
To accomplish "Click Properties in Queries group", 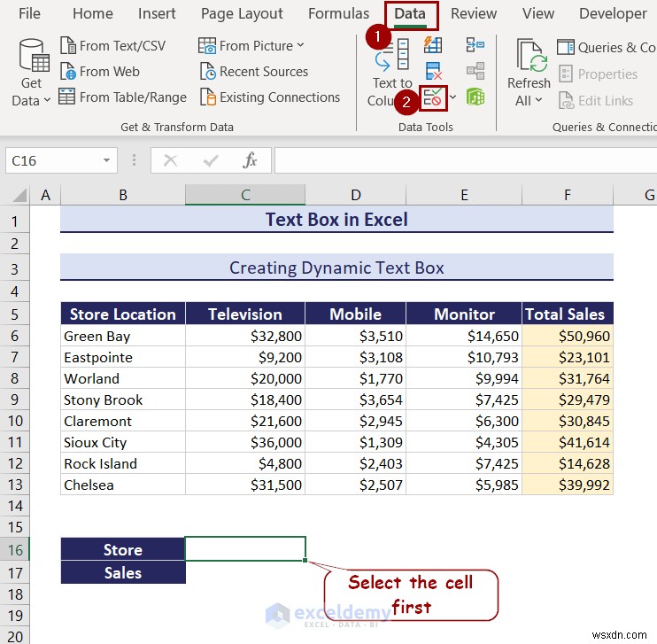I will (599, 74).
